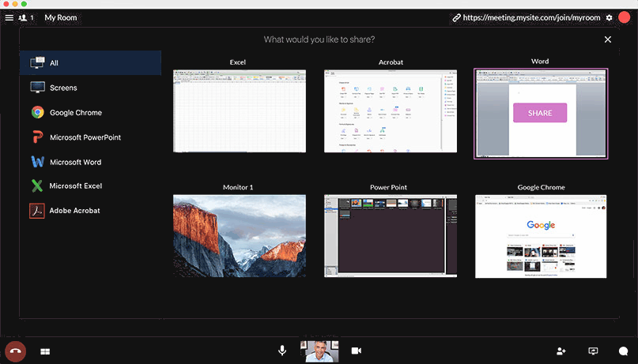Mute the microphone
Image resolution: width=638 pixels, height=364 pixels.
point(282,351)
